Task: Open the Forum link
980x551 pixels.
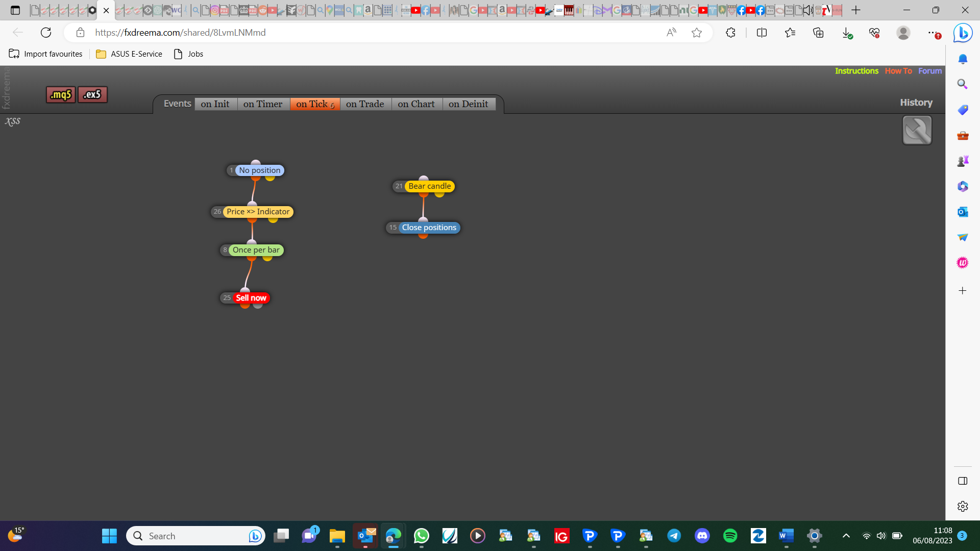Action: pos(930,71)
